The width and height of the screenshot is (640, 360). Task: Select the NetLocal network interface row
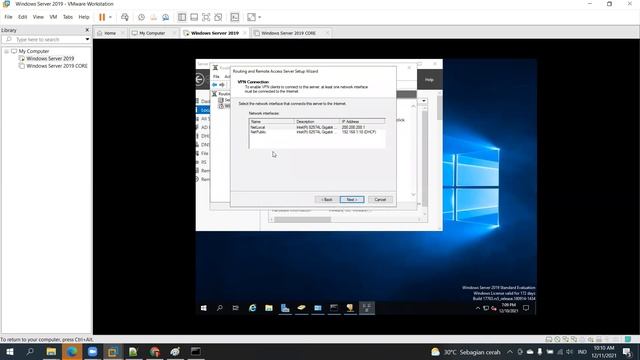[317, 127]
